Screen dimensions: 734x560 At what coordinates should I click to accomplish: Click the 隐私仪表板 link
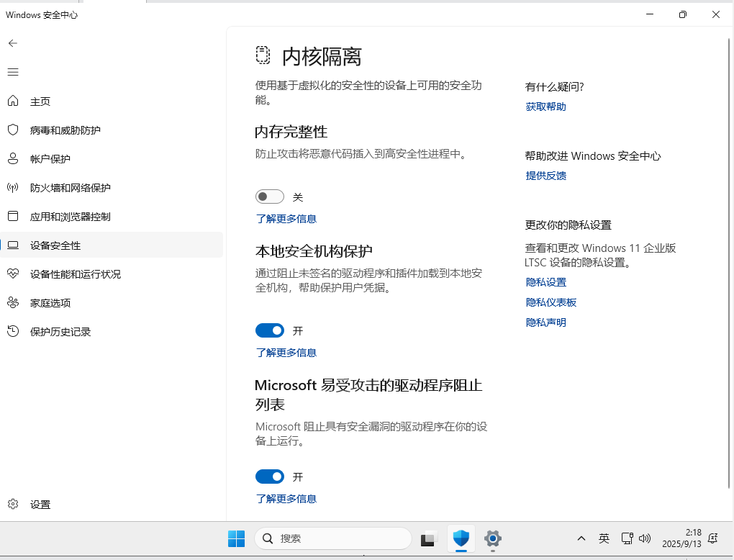[x=550, y=302]
